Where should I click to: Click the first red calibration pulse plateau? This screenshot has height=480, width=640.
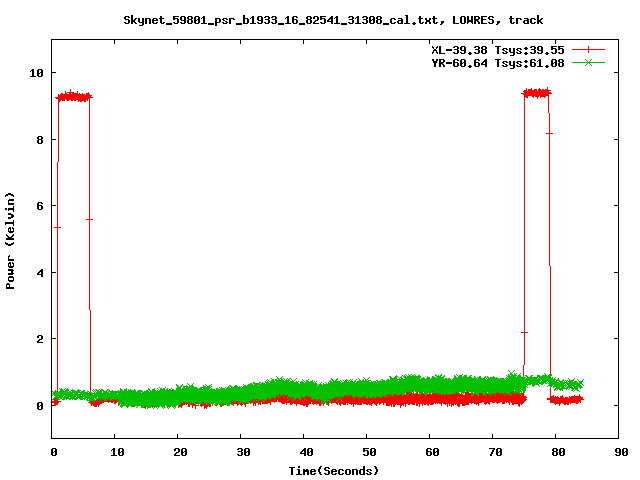(x=74, y=97)
